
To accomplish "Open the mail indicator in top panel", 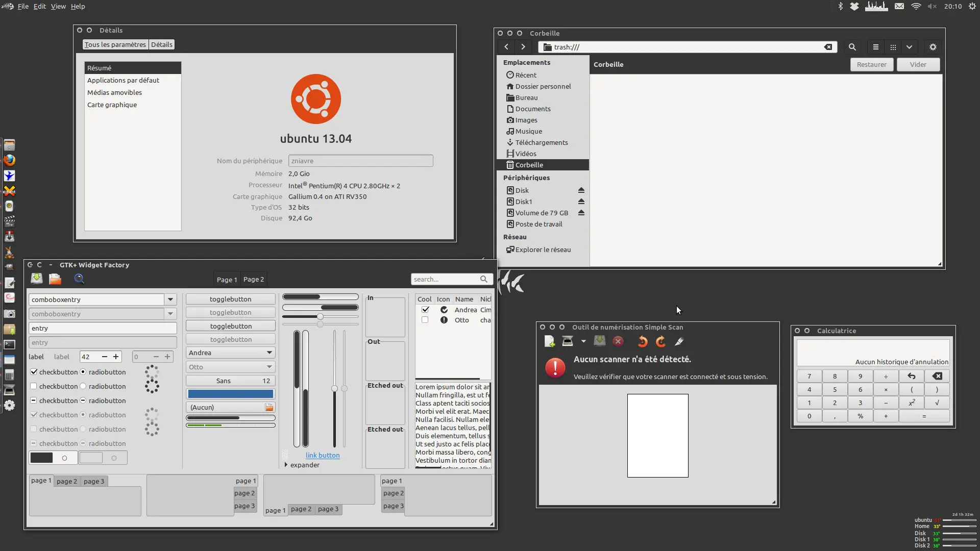I will pos(899,6).
